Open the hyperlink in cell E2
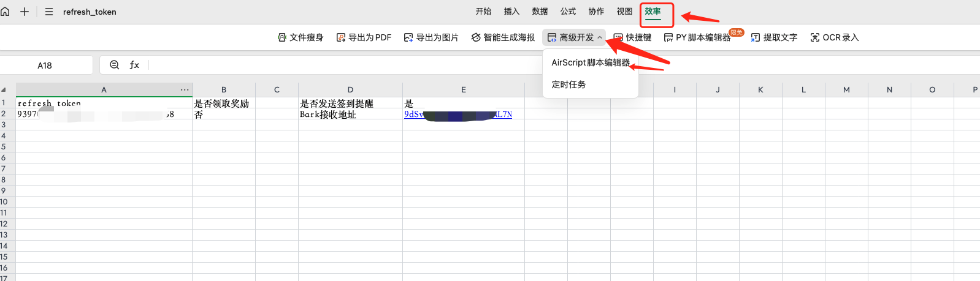This screenshot has height=281, width=980. coord(457,114)
